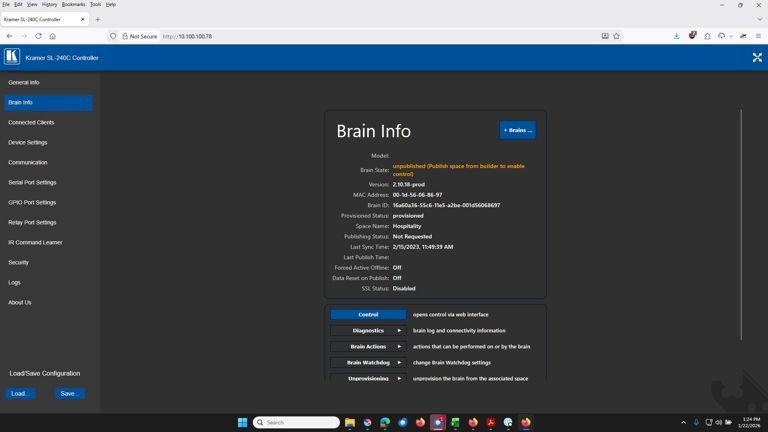Toggle fullscreen with the expand arrows icon
Screen dimensions: 768x432
pyautogui.click(x=757, y=57)
